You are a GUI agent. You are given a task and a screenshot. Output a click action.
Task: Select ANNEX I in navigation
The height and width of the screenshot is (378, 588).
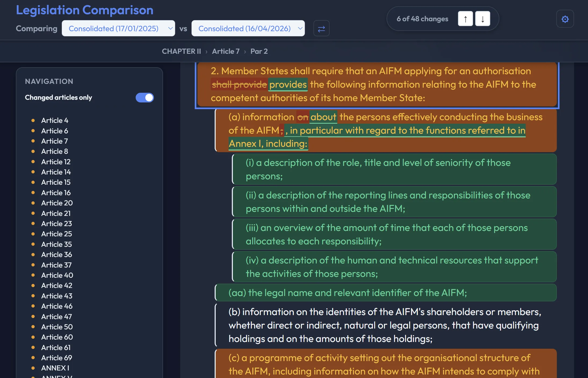click(x=55, y=368)
